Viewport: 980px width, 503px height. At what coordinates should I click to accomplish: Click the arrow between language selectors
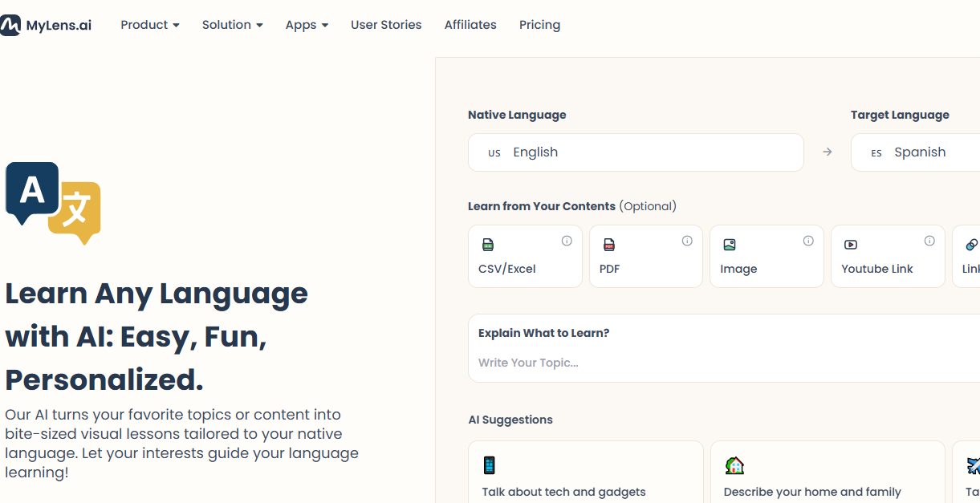click(x=828, y=152)
